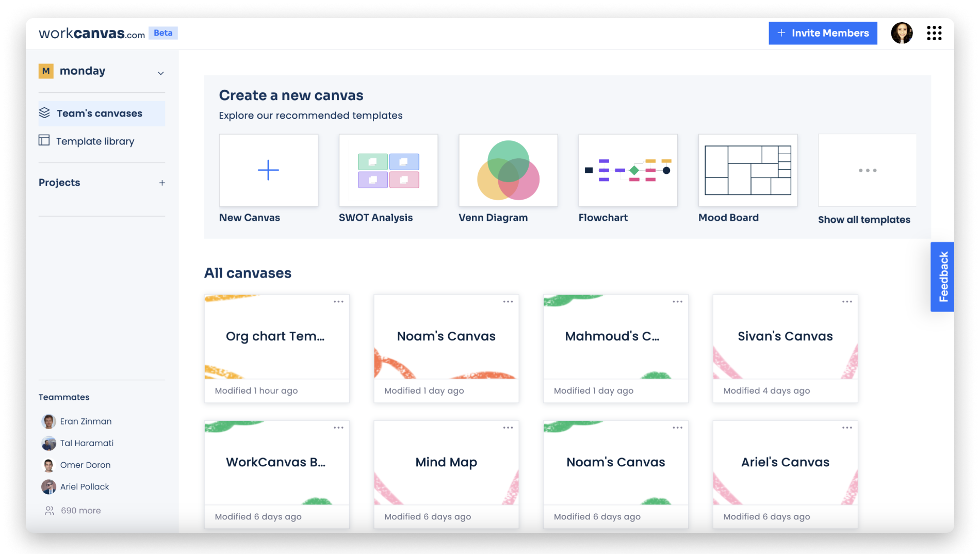Viewport: 980px width, 554px height.
Task: Show 690 more teammates
Action: [80, 510]
